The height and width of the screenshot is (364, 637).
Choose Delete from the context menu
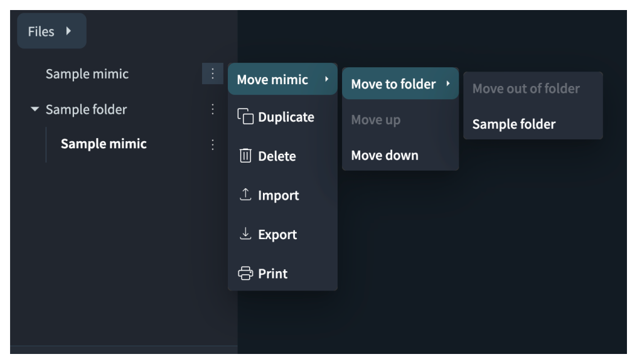click(x=283, y=156)
